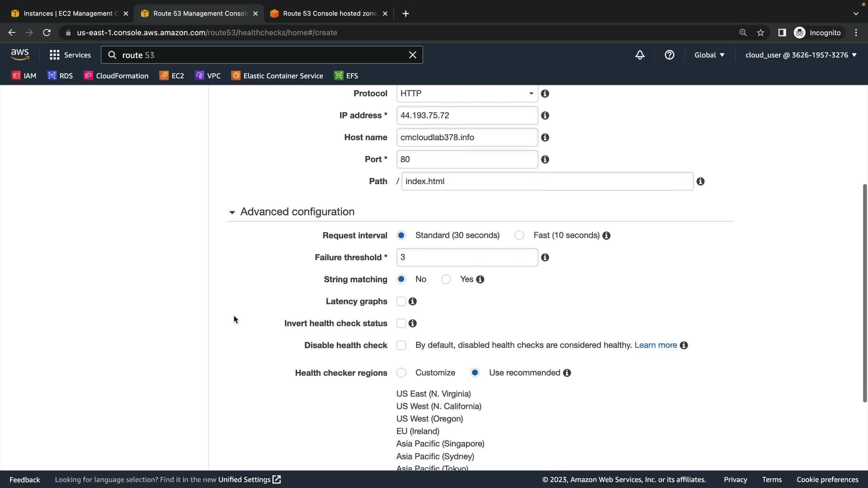Enable the Latency graphs checkbox
The width and height of the screenshot is (868, 488).
coord(401,301)
